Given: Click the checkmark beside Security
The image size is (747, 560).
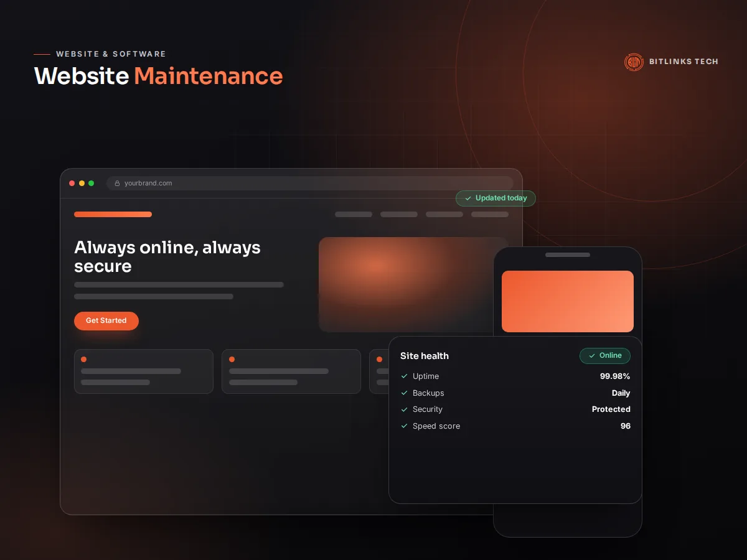Looking at the screenshot, I should pyautogui.click(x=405, y=409).
